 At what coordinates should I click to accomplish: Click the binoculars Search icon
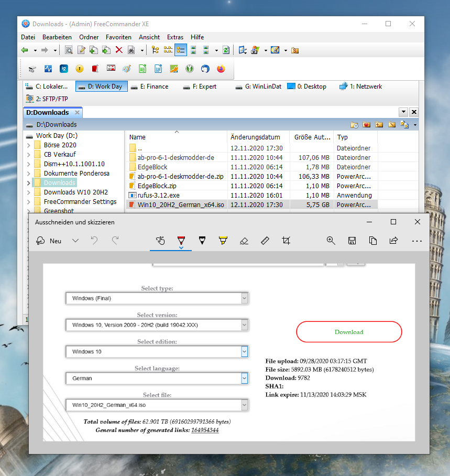(131, 50)
